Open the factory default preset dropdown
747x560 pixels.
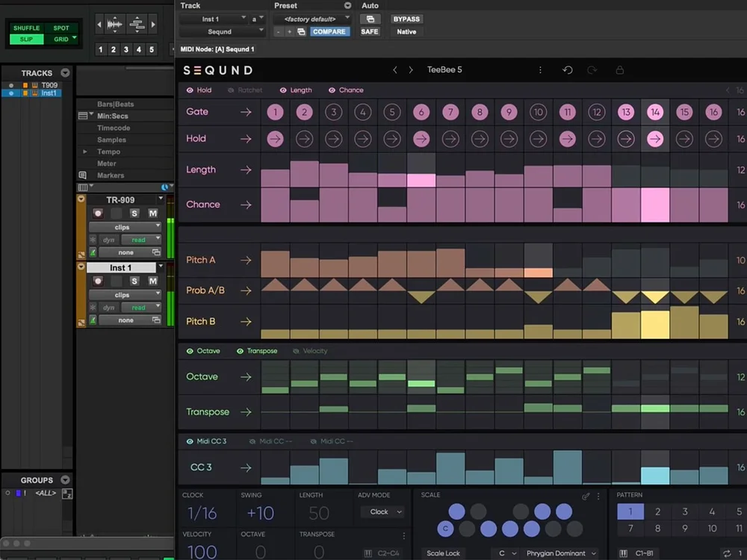coord(312,19)
